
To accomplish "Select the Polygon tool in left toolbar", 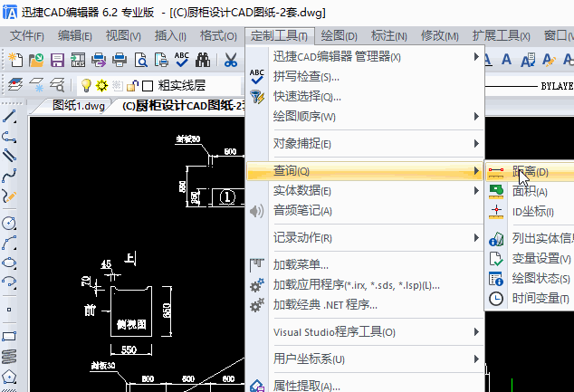I will (x=9, y=377).
